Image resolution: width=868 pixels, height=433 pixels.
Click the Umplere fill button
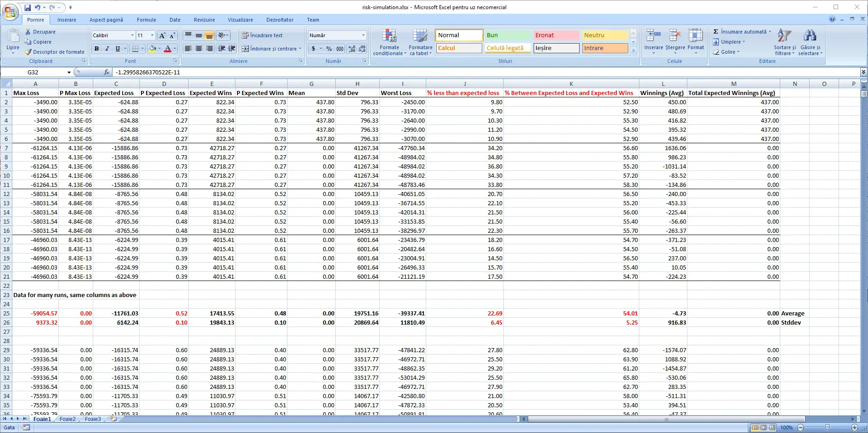click(x=729, y=42)
